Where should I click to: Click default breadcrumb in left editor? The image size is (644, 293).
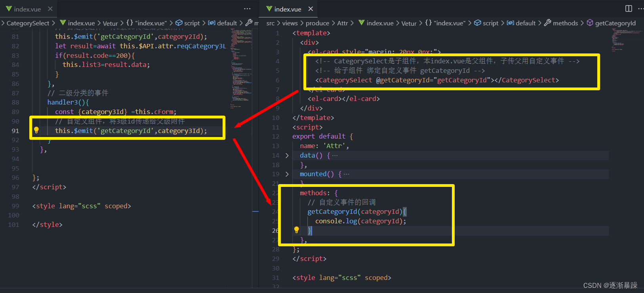(x=227, y=23)
